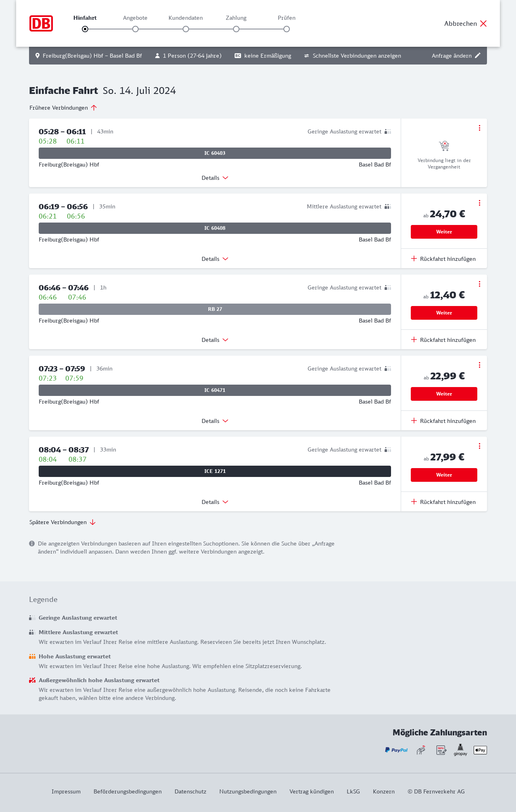516x812 pixels.
Task: Select the Zahlung step circle
Action: 236,29
